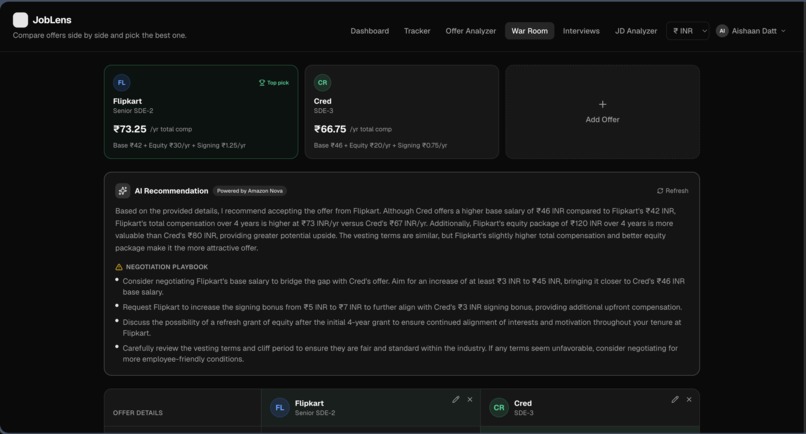Screen dimensions: 806x434
Task: Click the plus icon to add offer
Action: [602, 104]
